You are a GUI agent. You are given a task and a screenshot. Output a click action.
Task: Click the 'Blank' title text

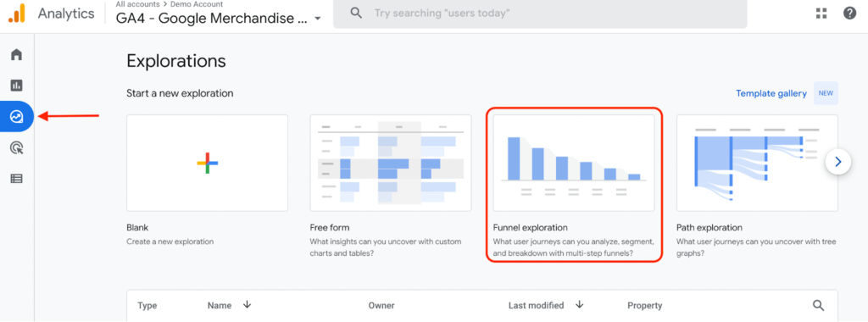[x=137, y=227]
